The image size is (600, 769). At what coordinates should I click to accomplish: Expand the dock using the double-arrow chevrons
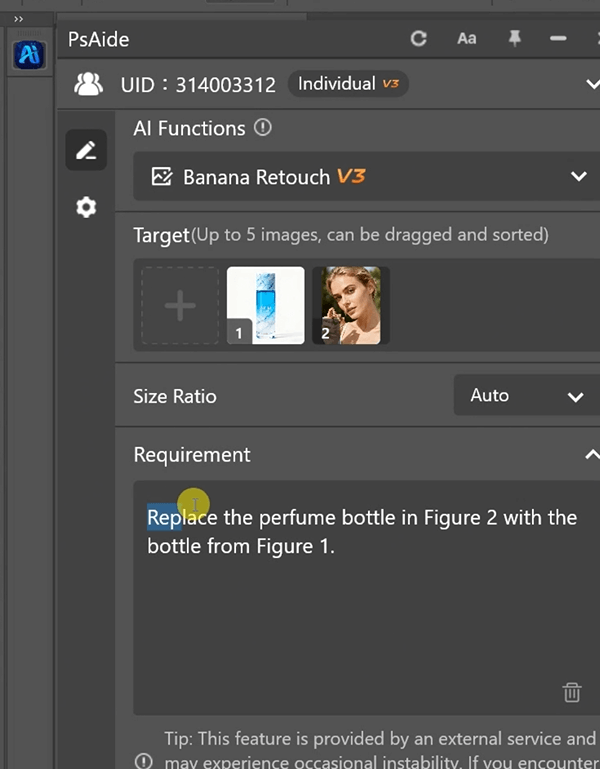pyautogui.click(x=18, y=19)
